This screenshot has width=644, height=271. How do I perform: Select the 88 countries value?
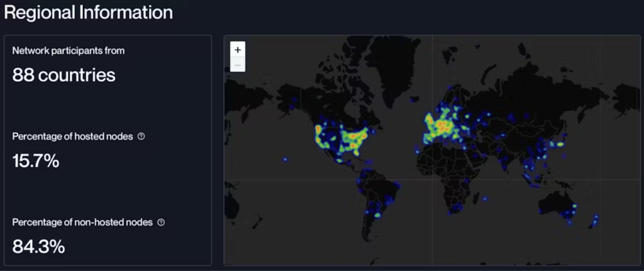click(64, 75)
